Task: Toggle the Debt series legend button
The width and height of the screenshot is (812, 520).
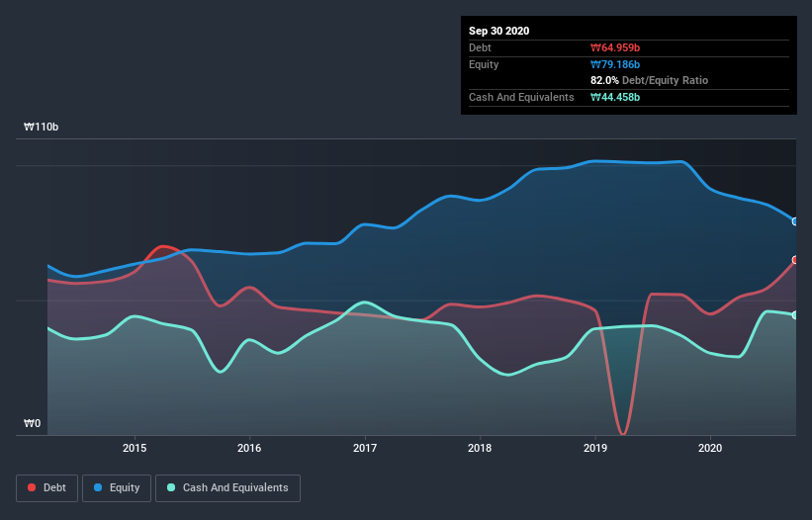Action: 46,488
